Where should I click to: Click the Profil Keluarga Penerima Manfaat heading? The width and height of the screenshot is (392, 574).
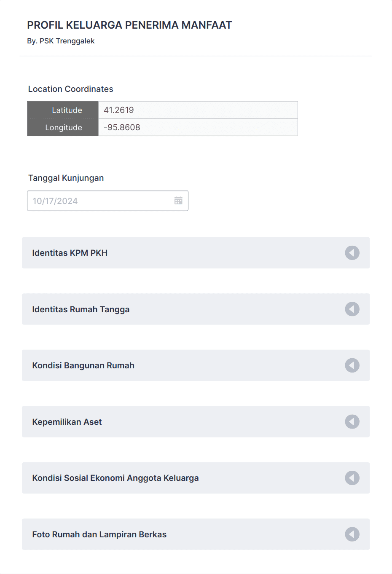[x=129, y=25]
